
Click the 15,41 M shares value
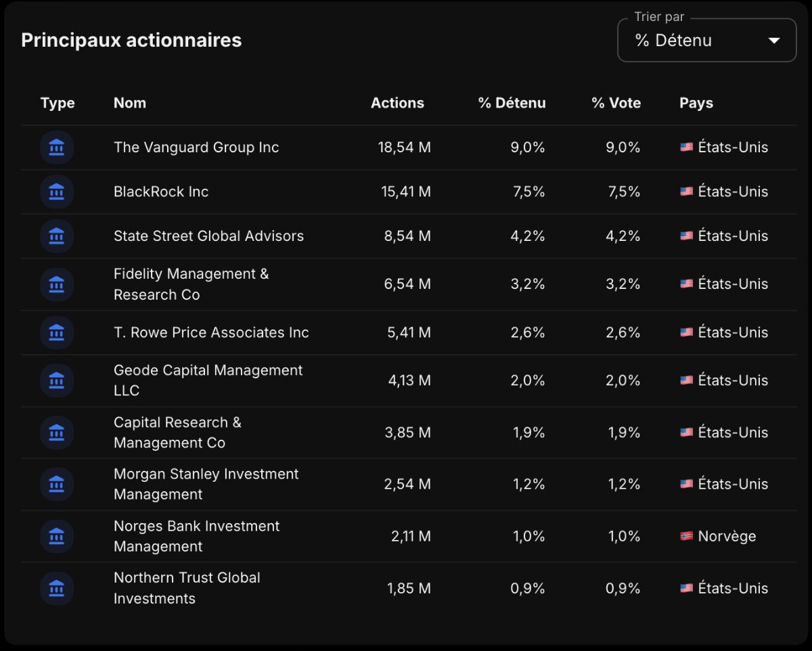click(406, 192)
